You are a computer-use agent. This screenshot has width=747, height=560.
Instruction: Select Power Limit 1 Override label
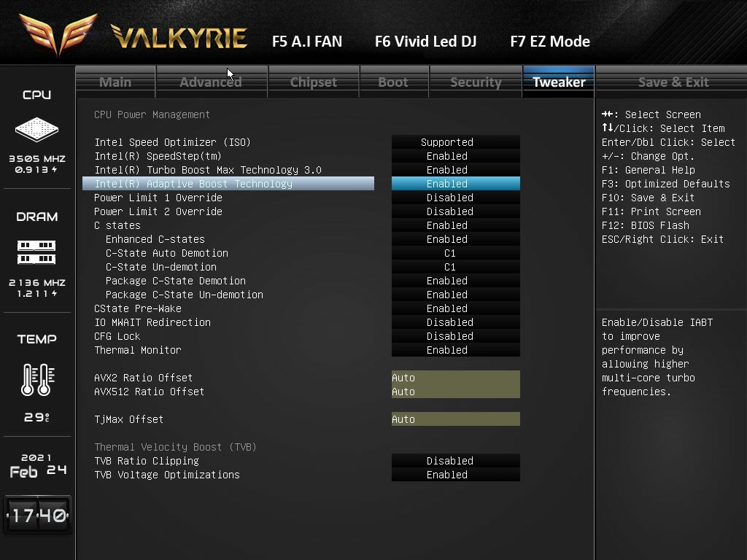click(158, 198)
